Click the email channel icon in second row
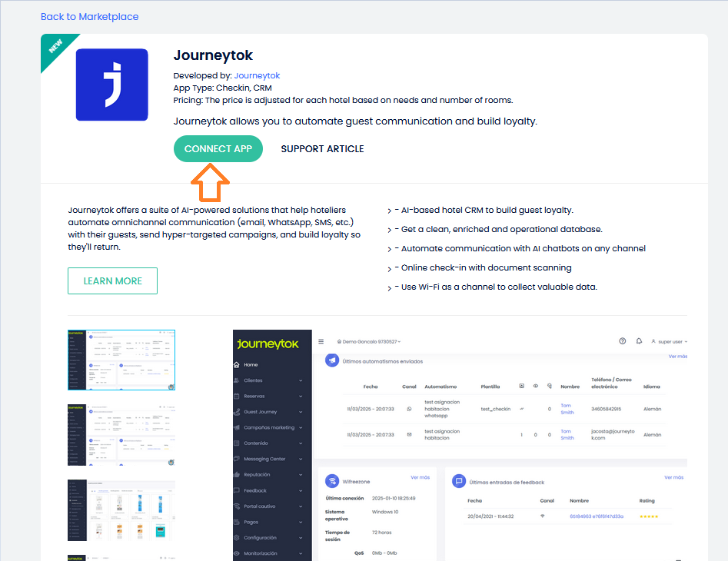 click(x=409, y=435)
